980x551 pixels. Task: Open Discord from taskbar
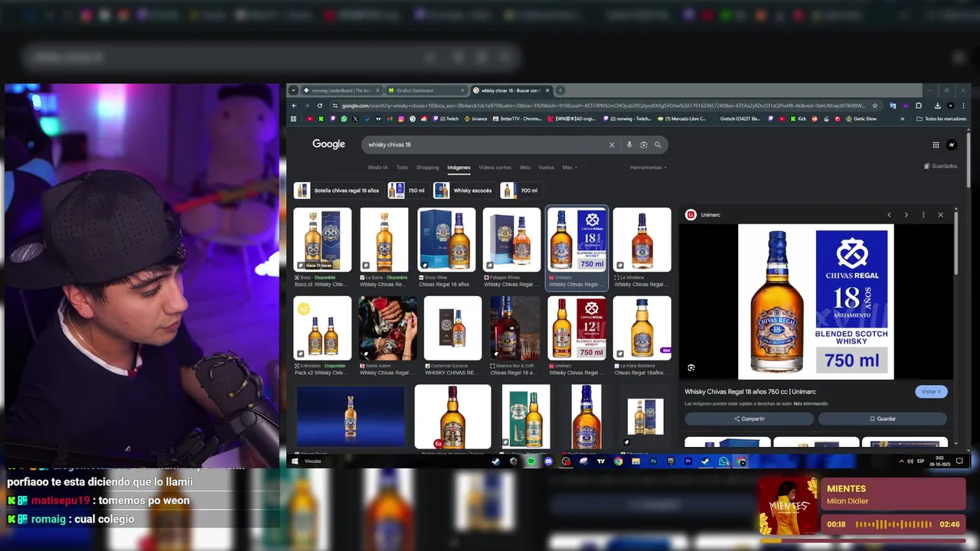(548, 461)
